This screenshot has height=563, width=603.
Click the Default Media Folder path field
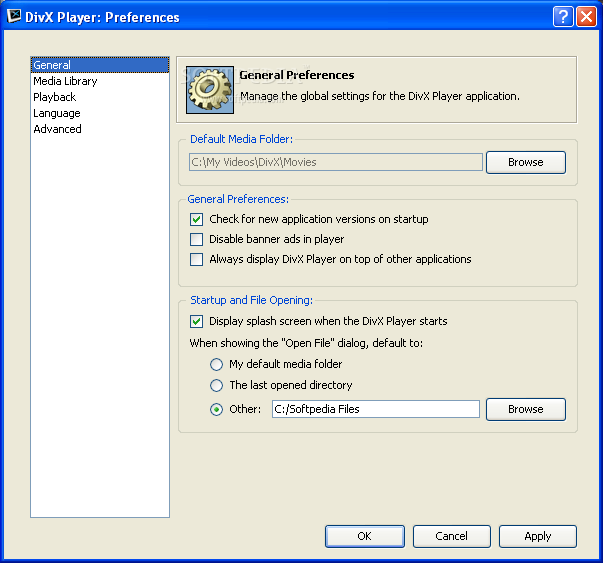[336, 162]
